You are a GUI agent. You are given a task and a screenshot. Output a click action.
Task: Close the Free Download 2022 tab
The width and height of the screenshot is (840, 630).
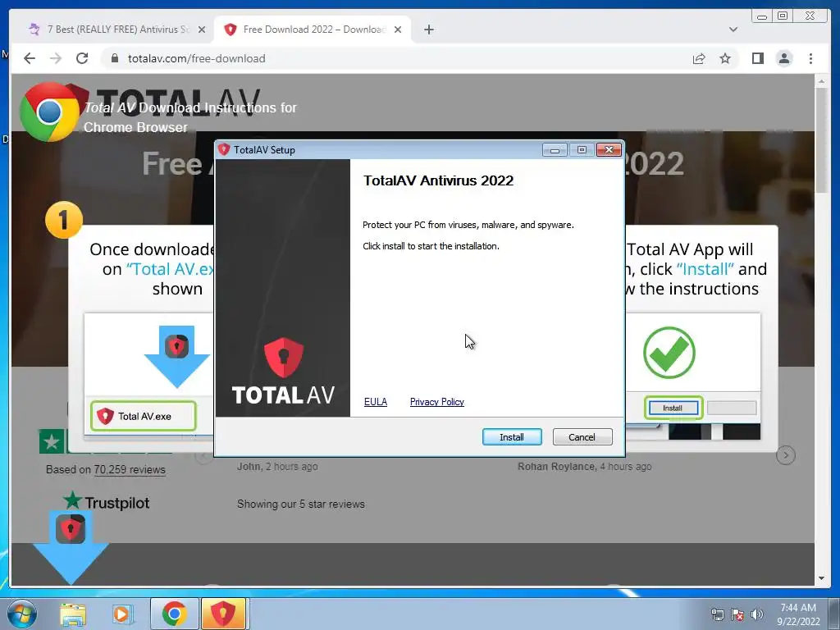point(398,30)
